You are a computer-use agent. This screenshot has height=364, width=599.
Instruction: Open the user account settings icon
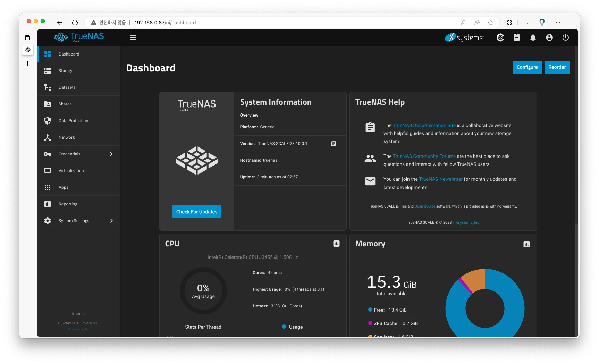tap(549, 37)
